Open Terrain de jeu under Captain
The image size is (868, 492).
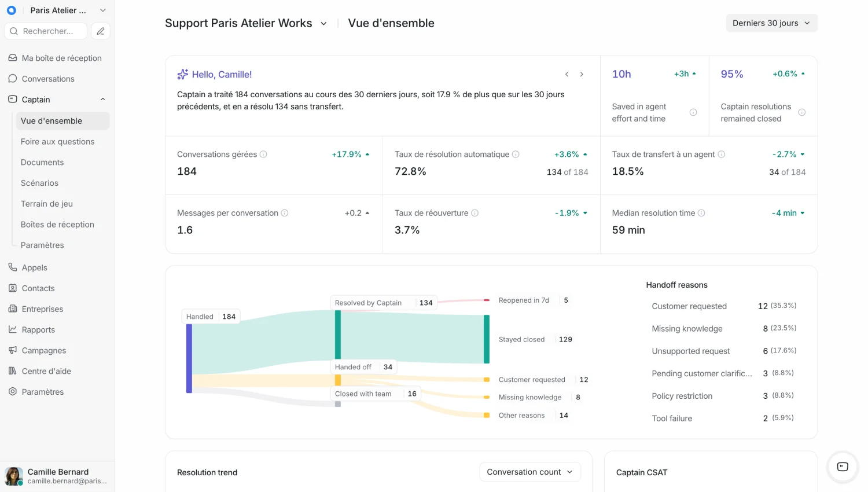click(62, 204)
